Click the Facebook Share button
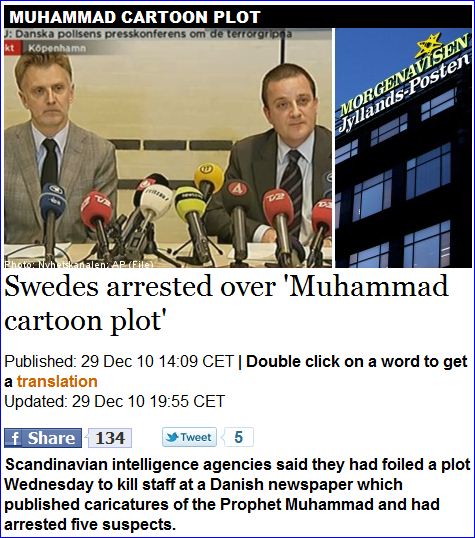This screenshot has width=475, height=538. click(43, 438)
